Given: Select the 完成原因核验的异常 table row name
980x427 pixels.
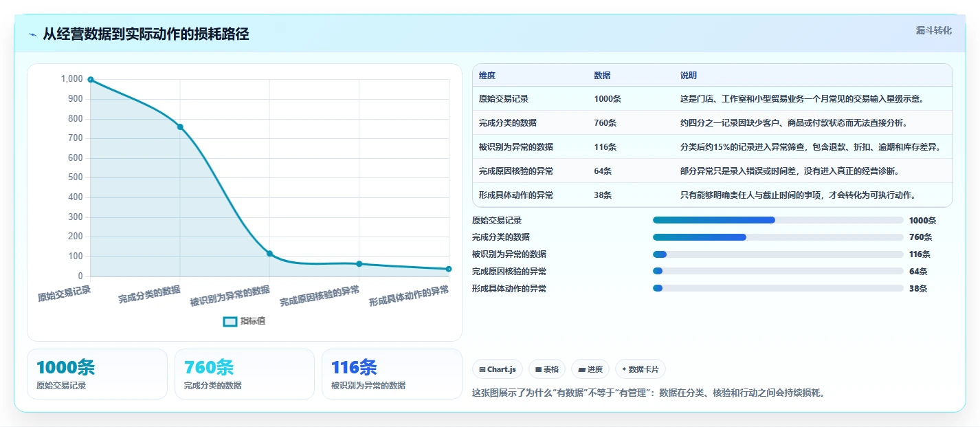Looking at the screenshot, I should pos(516,171).
